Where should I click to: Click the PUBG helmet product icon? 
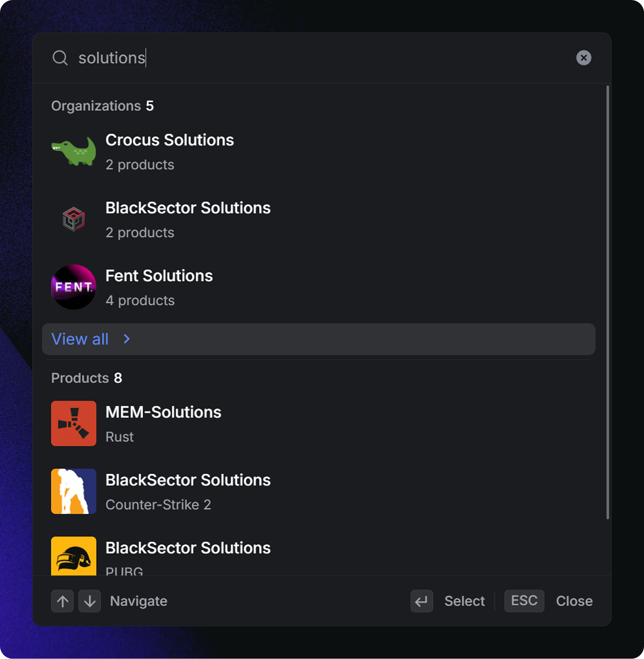[x=74, y=556]
